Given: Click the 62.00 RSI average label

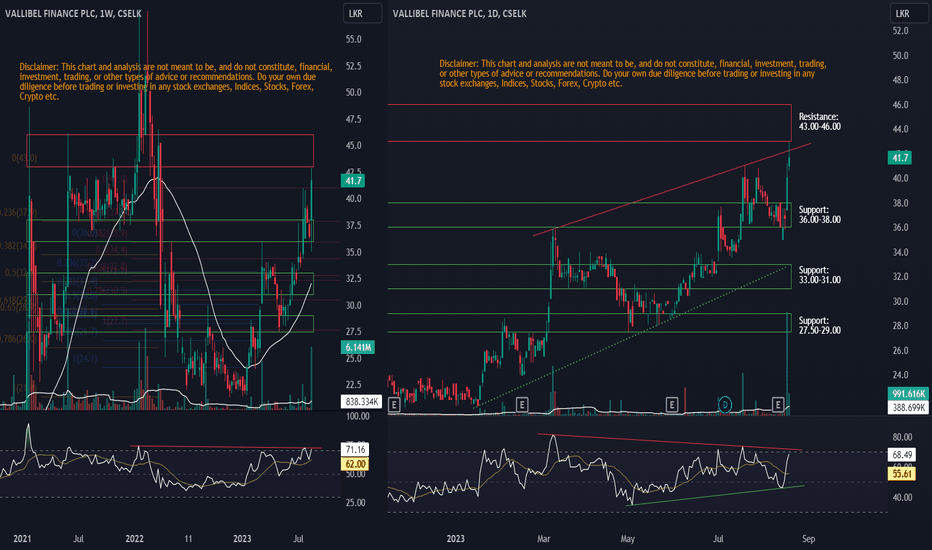Looking at the screenshot, I should pyautogui.click(x=355, y=464).
